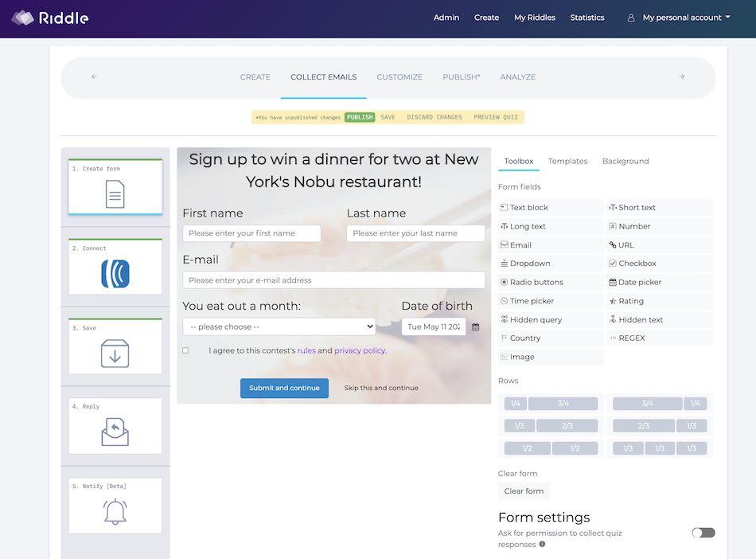Viewport: 756px width, 559px height.
Task: Open the 'please choose' dropdown
Action: (279, 326)
